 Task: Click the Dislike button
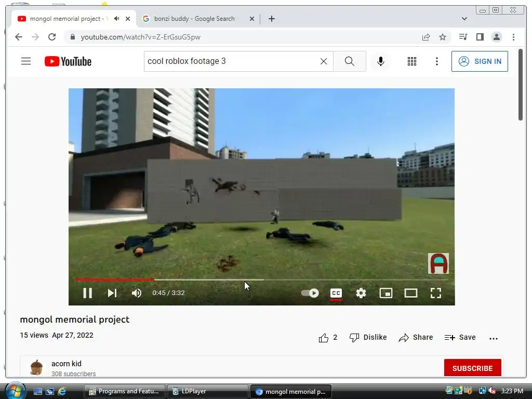tap(368, 338)
